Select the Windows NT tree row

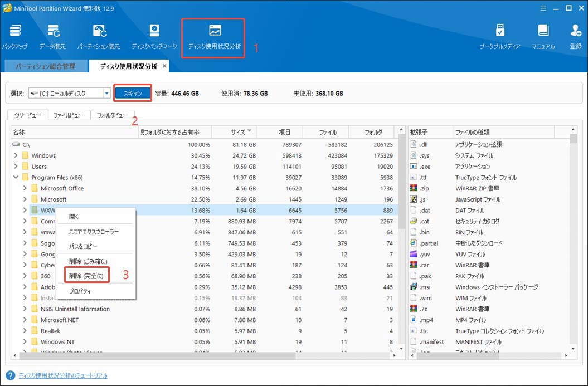pyautogui.click(x=205, y=341)
